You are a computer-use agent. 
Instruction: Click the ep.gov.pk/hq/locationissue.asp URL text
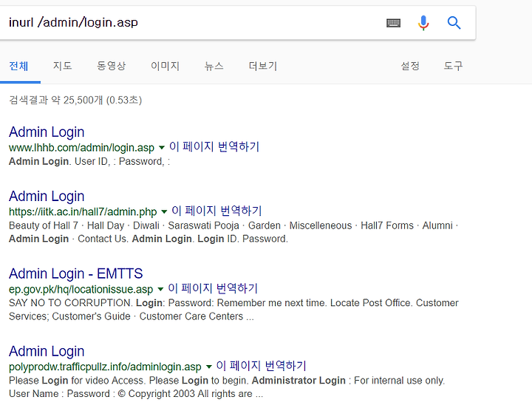pos(81,289)
